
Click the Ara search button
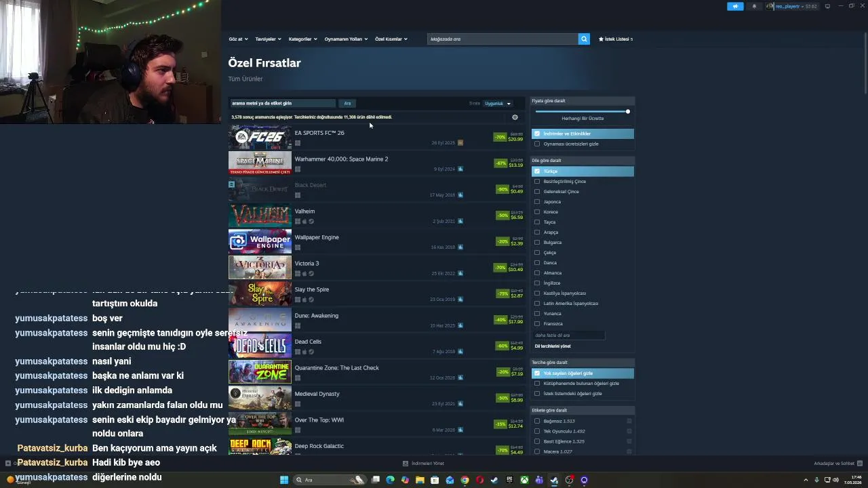[347, 104]
